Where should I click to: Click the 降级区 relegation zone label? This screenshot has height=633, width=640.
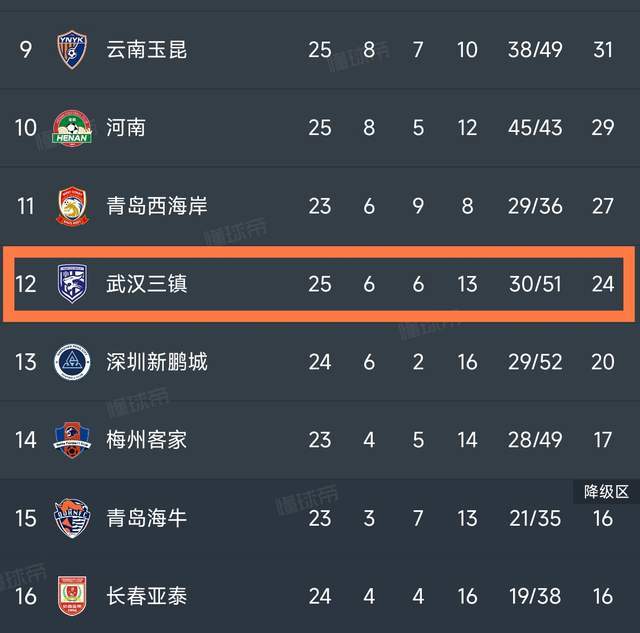click(x=606, y=491)
